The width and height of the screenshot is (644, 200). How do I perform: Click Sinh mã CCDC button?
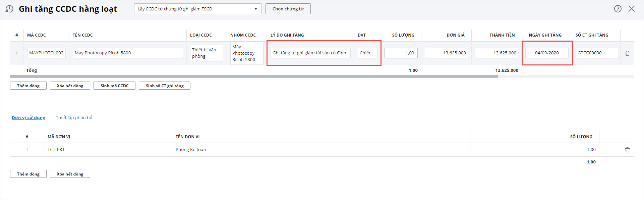[x=114, y=86]
